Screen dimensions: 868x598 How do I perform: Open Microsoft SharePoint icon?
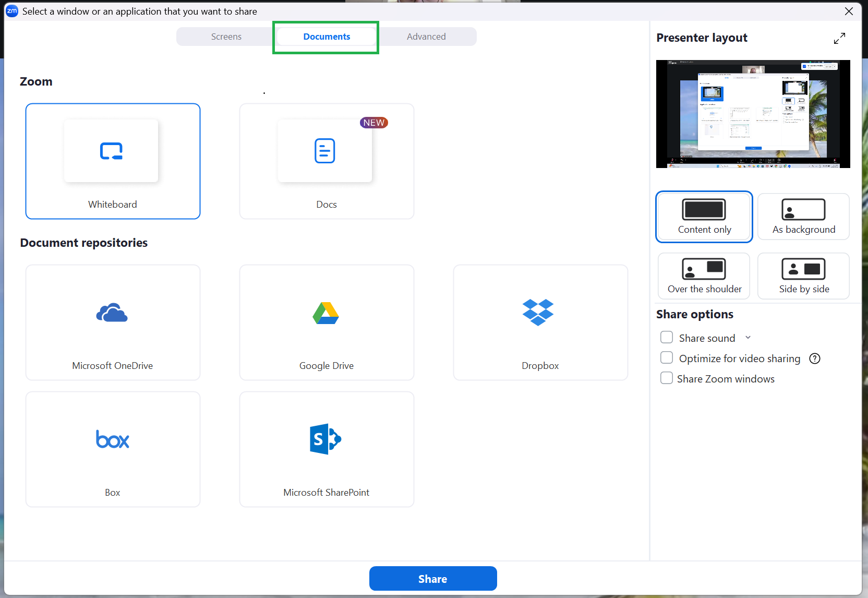(325, 439)
